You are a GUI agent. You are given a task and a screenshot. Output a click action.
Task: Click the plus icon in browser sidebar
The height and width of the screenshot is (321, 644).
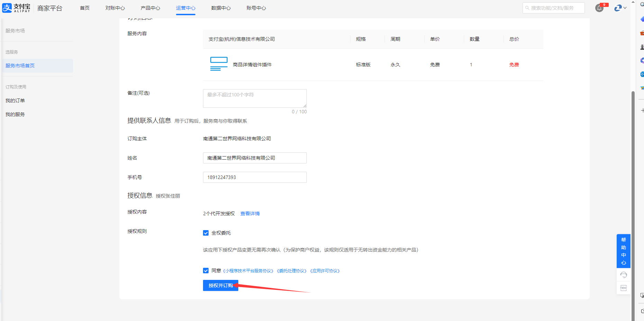click(642, 111)
